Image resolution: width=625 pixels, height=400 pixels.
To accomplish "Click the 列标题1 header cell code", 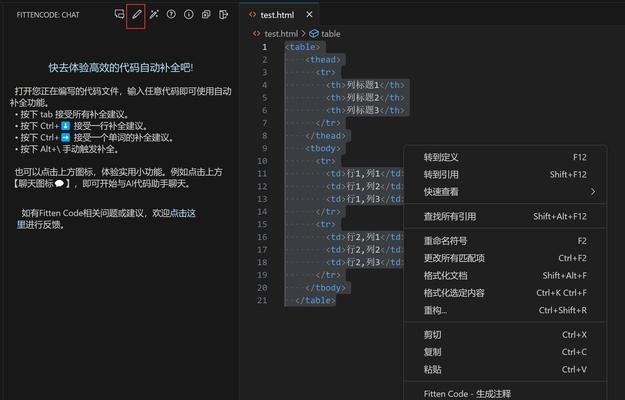I will tap(366, 85).
